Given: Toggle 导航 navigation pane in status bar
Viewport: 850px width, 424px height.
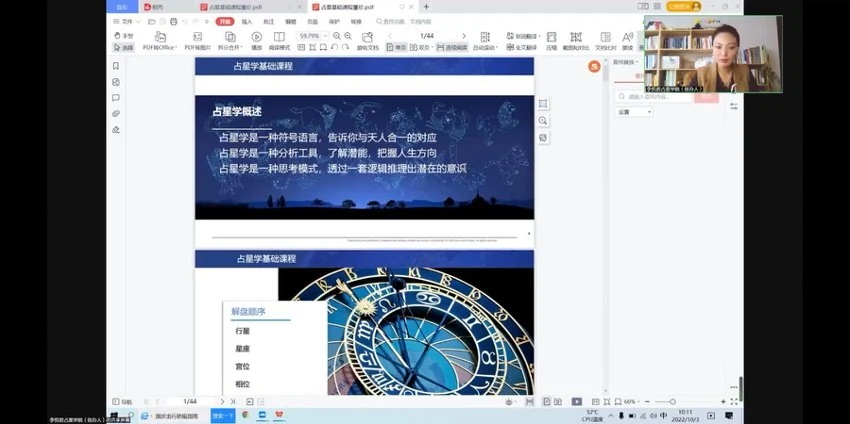Looking at the screenshot, I should point(122,402).
